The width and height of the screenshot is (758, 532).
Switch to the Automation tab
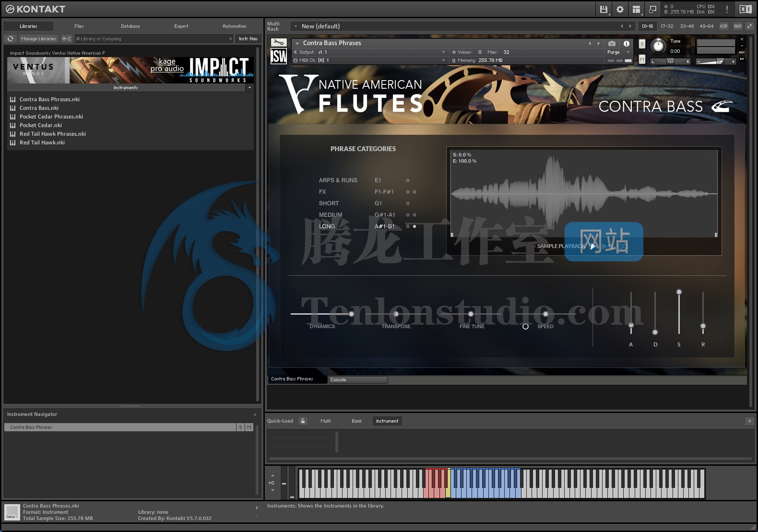235,26
